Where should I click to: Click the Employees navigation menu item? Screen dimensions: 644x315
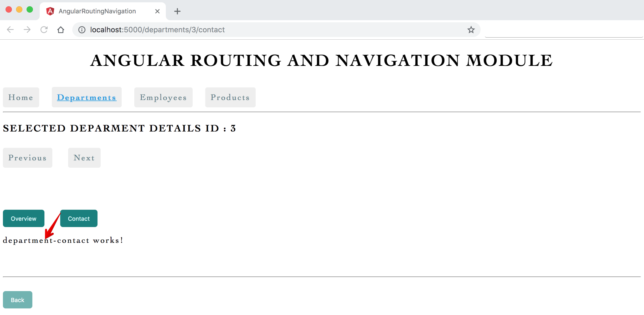coord(163,97)
